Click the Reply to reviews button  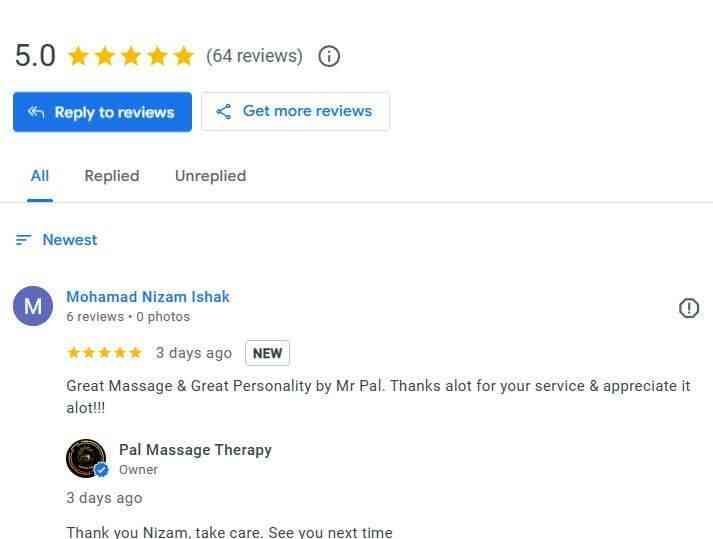click(x=102, y=112)
